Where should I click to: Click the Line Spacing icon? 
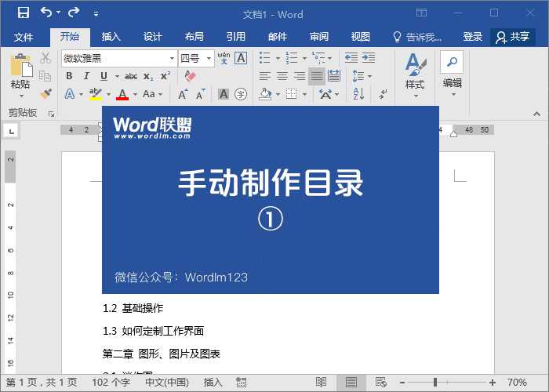pos(358,76)
